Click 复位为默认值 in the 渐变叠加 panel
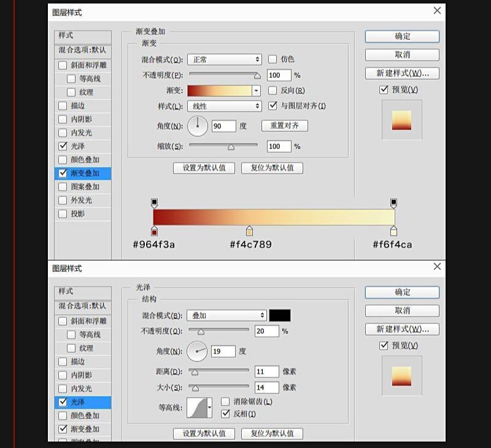Image resolution: width=491 pixels, height=448 pixels. tap(272, 168)
